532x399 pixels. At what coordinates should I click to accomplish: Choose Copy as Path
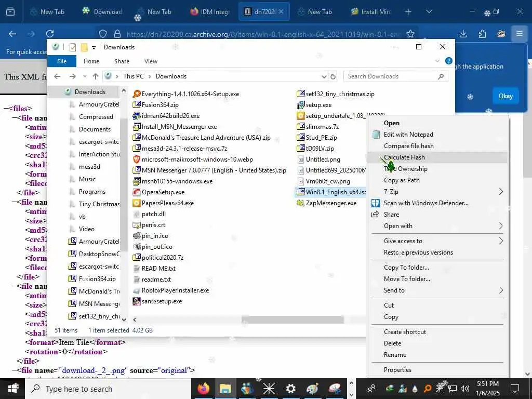click(437, 180)
